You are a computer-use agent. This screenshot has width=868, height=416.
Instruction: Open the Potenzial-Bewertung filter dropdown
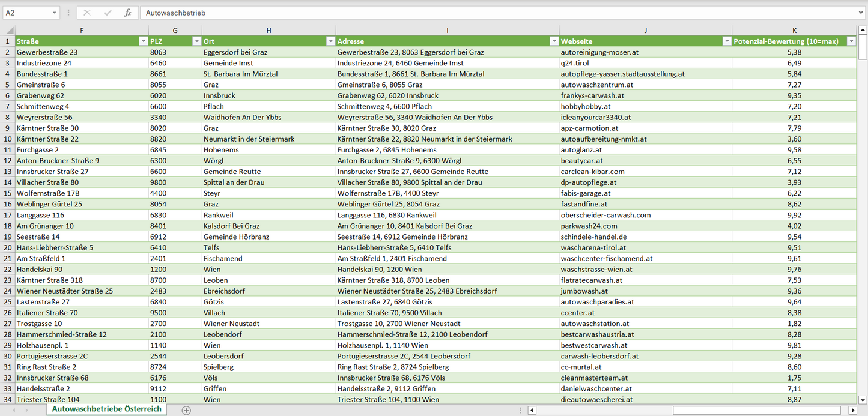click(851, 41)
